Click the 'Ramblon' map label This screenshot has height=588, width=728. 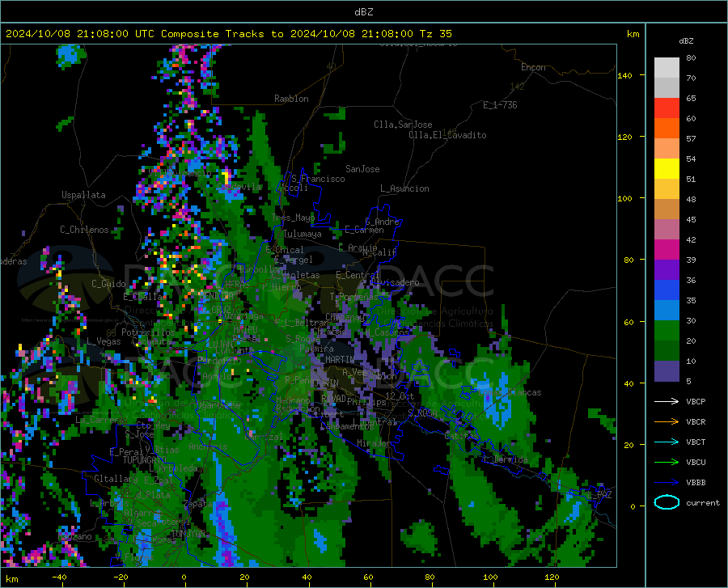pyautogui.click(x=291, y=99)
